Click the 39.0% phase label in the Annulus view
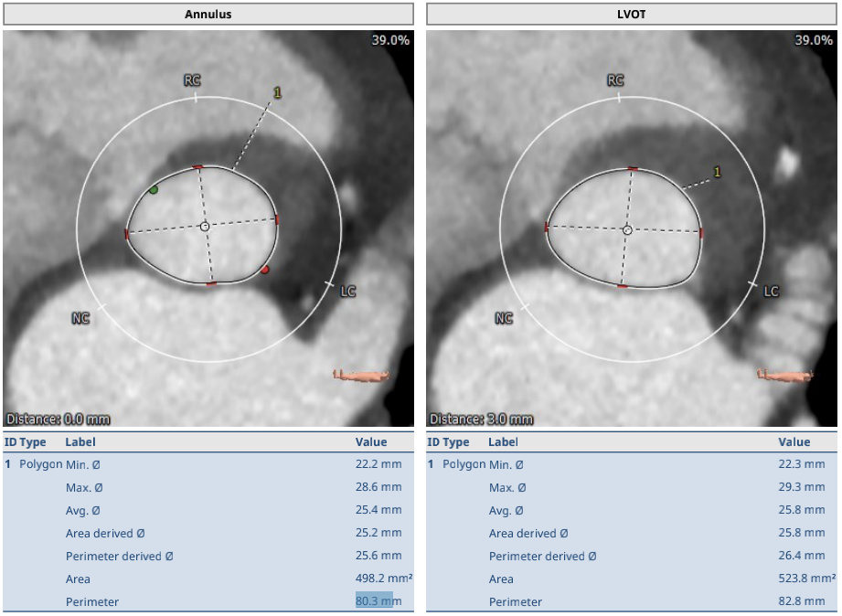This screenshot has width=842, height=616. [x=390, y=40]
